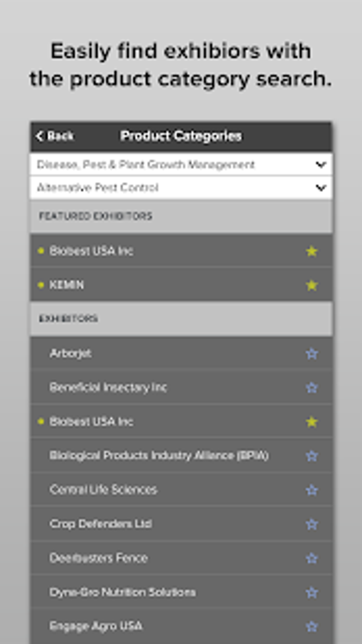Open the Arborjet exhibitor entry

(71, 353)
